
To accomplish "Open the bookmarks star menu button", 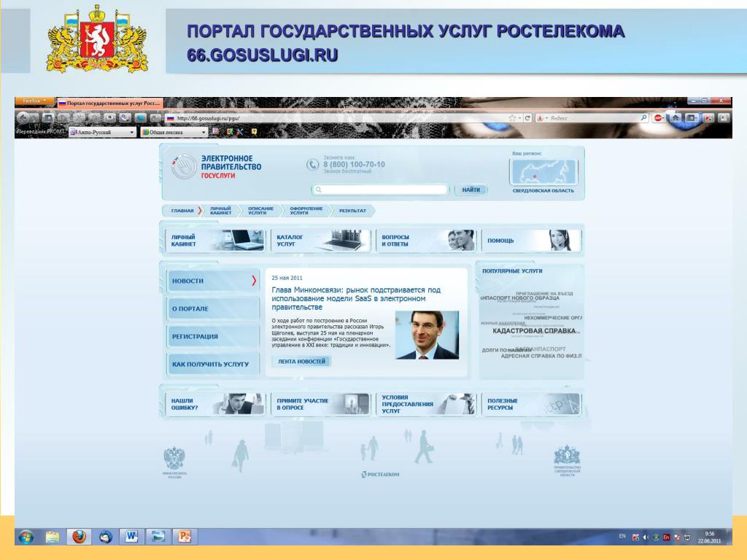I will (692, 117).
